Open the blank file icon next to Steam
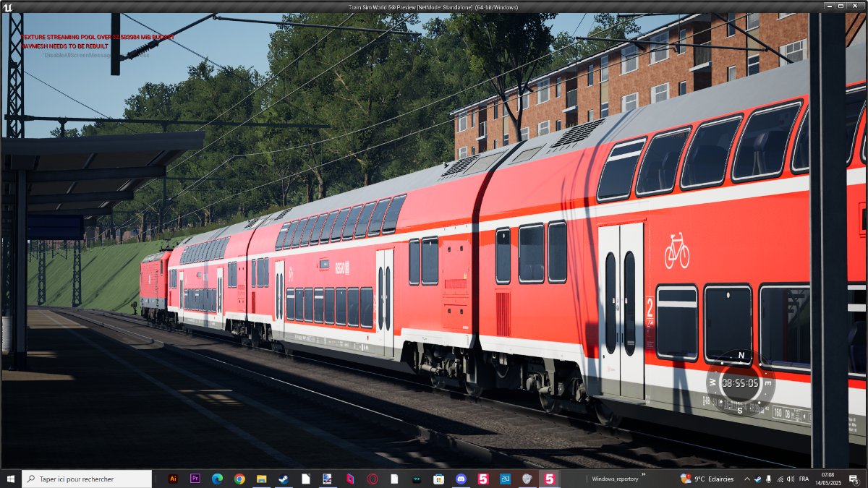The image size is (868, 488). pos(306,479)
